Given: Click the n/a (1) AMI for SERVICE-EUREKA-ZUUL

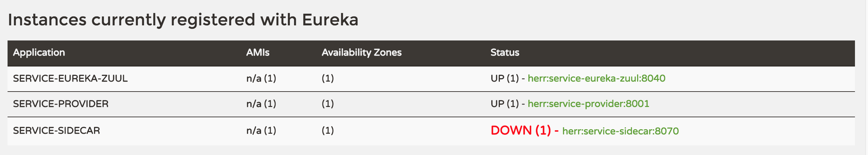Looking at the screenshot, I should tap(261, 79).
